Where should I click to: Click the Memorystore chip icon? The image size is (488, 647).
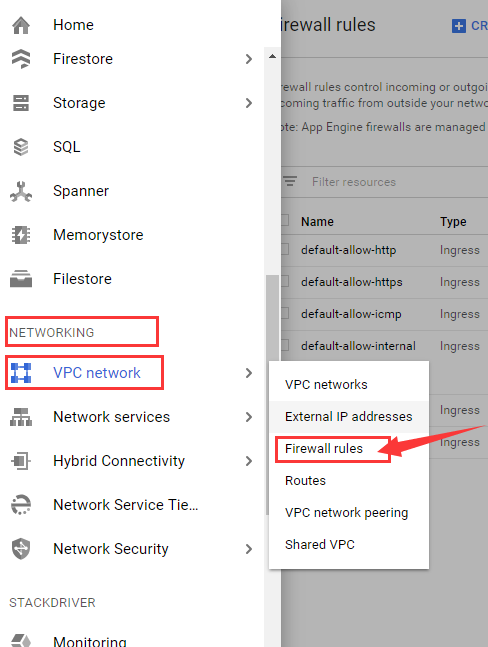coord(21,235)
